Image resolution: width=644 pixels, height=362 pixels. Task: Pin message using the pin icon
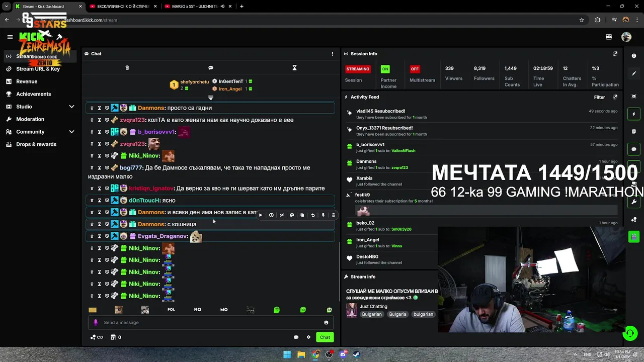[323, 215]
